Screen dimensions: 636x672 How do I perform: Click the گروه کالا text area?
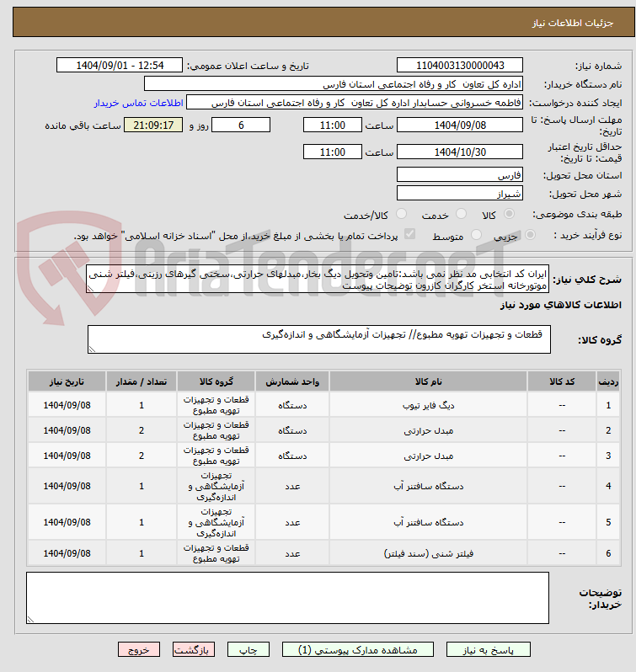pos(319,339)
